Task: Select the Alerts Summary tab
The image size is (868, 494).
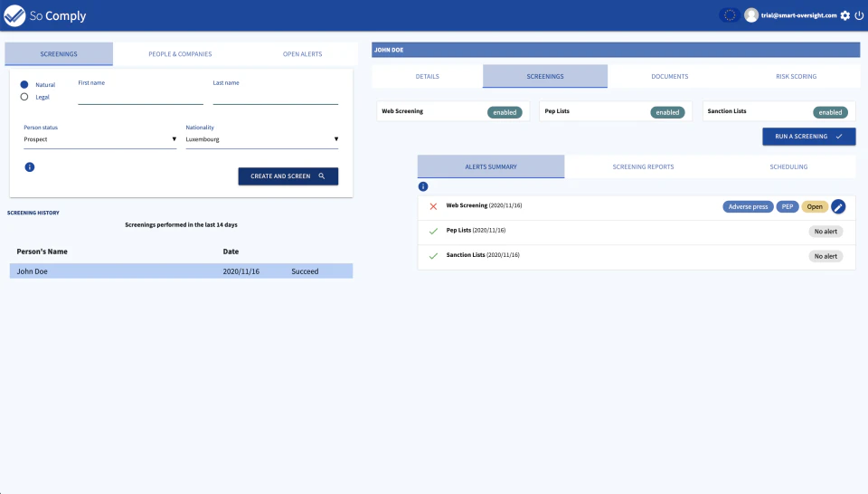Action: (x=491, y=166)
